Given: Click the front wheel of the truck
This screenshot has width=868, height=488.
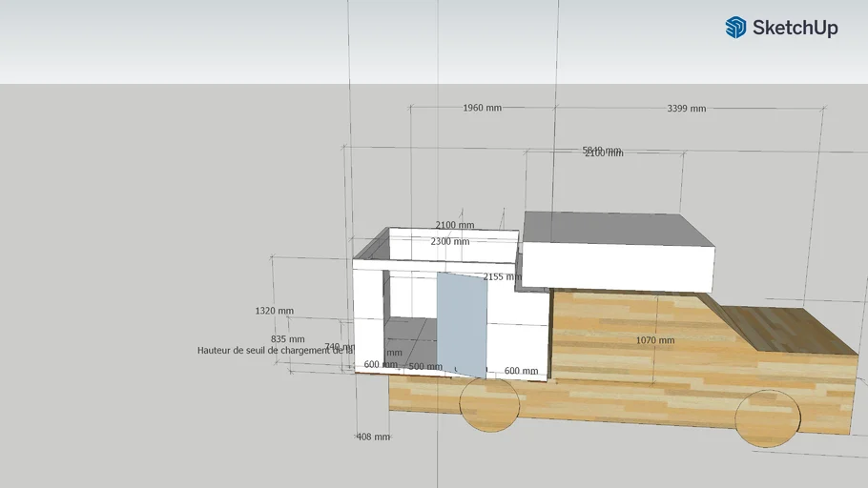Looking at the screenshot, I should 768,417.
